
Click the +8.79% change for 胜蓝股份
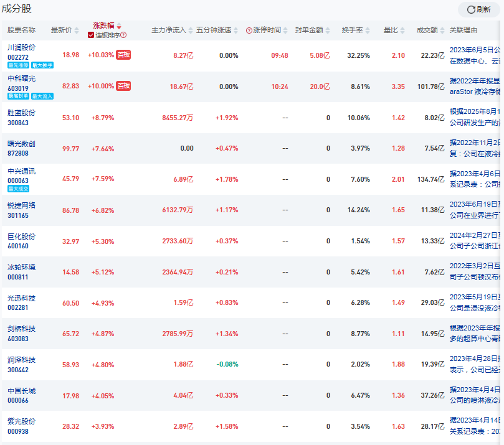click(x=103, y=118)
